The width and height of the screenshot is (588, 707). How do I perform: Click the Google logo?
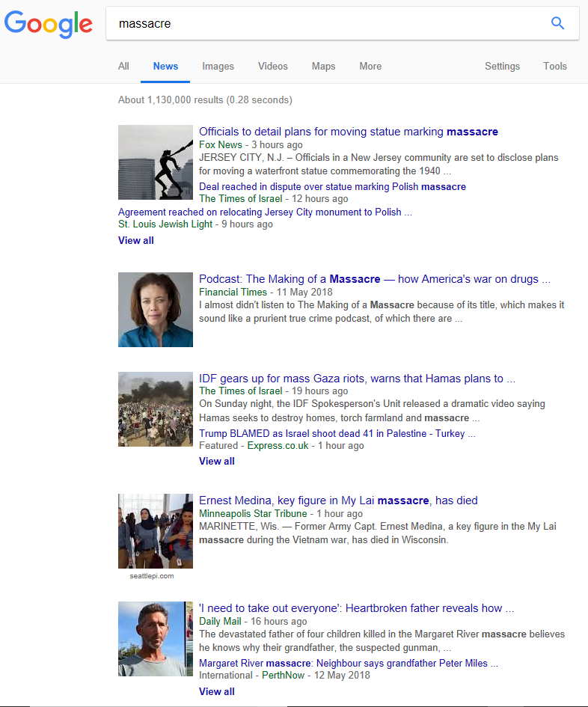click(49, 24)
